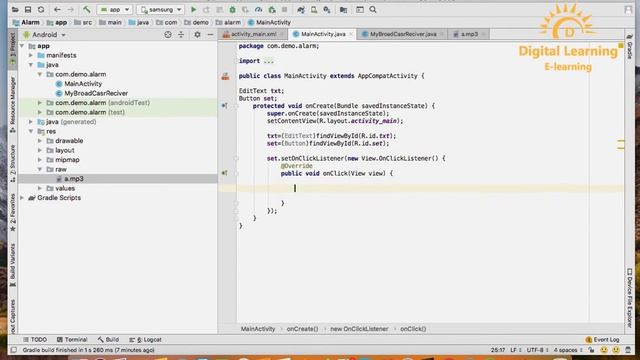Open the app run configuration dropdown
The image size is (640, 360).
(x=115, y=9)
